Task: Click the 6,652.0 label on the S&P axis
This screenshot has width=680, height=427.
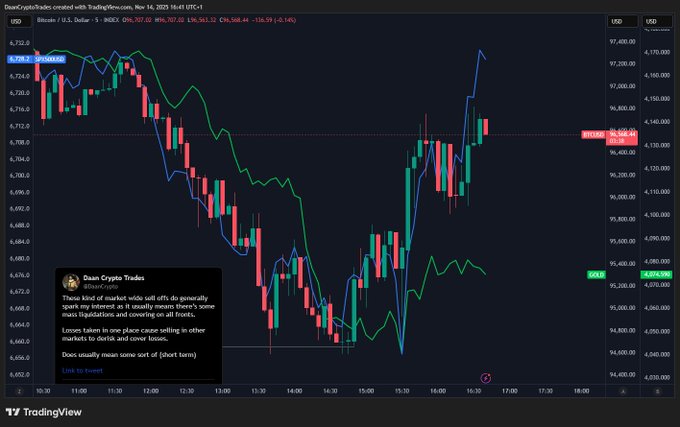Action: pos(20,375)
